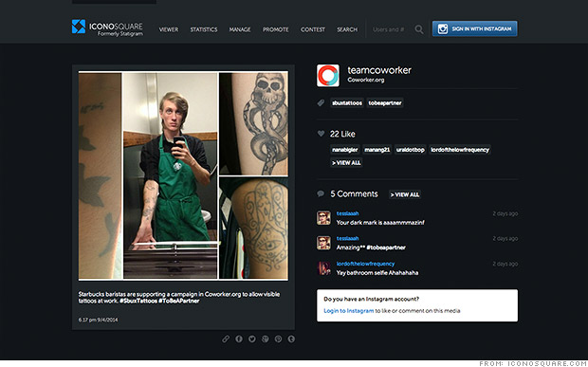
Task: Share the post on Tumblr
Action: tap(291, 339)
